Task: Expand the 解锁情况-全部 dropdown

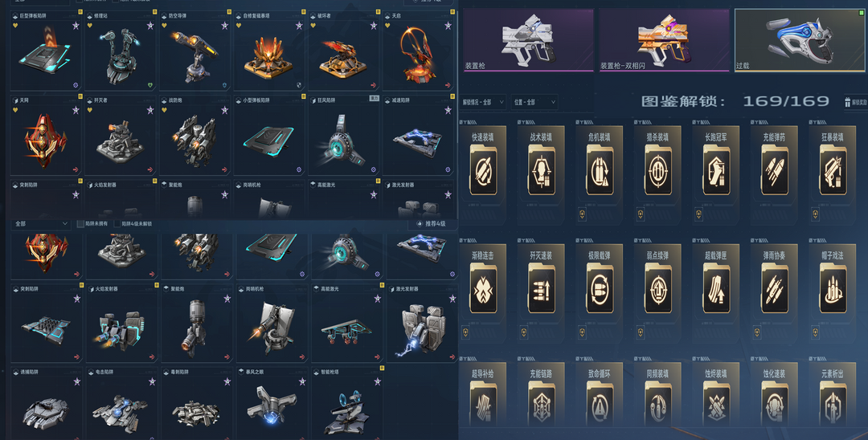Action: pos(483,102)
